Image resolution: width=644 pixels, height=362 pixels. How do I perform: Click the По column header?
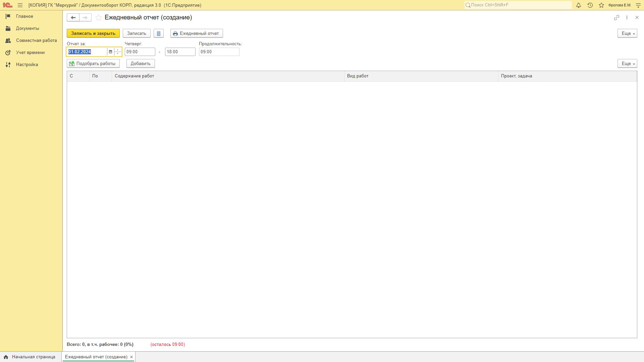click(x=101, y=76)
